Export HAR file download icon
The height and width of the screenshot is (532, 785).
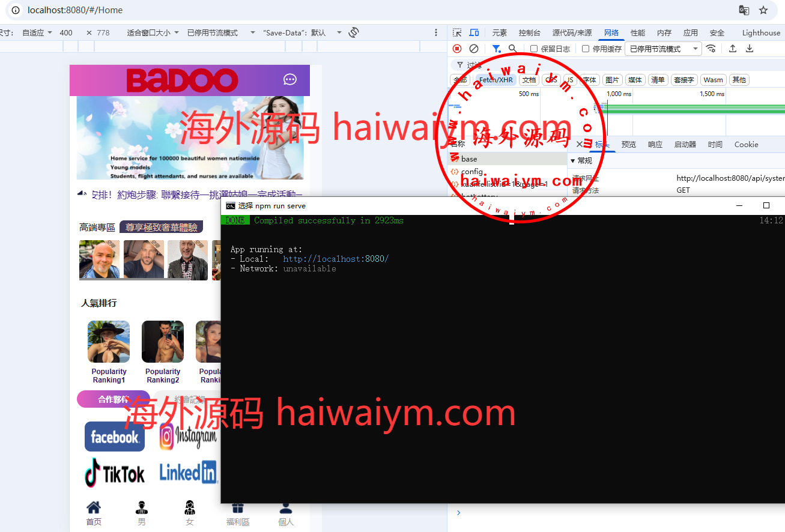[750, 49]
